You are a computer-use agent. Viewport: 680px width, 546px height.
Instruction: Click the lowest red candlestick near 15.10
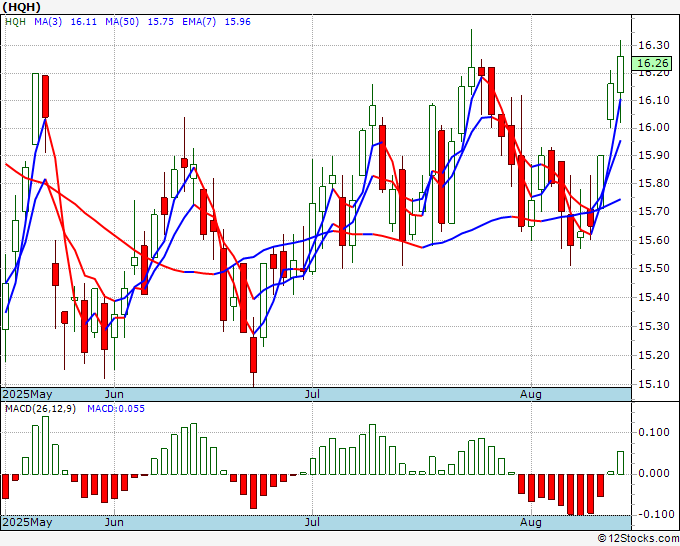click(253, 355)
